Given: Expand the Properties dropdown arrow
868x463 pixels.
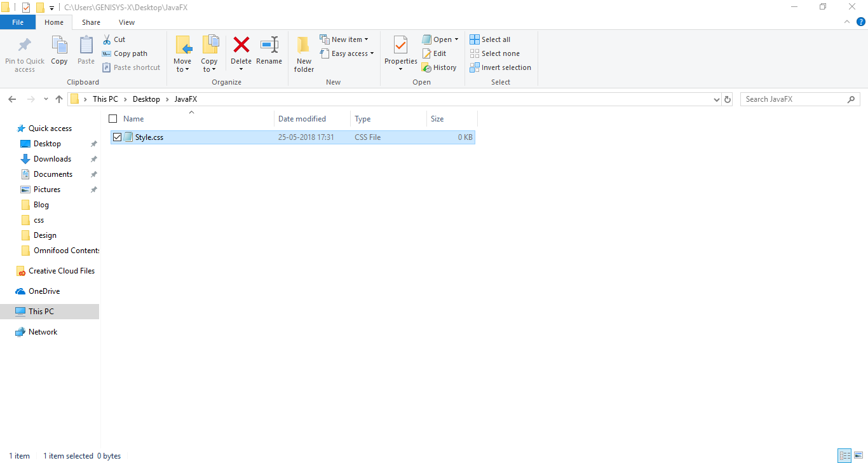Looking at the screenshot, I should [x=400, y=69].
